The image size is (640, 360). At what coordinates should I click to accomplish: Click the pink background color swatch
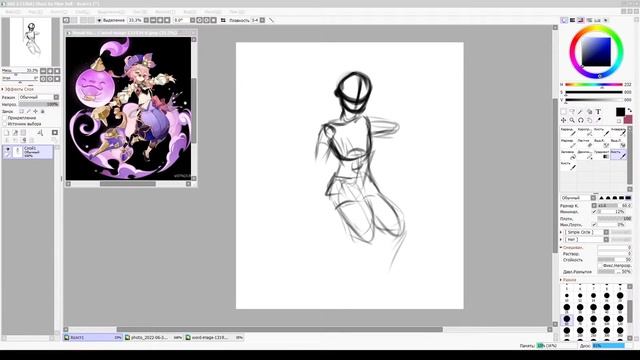(628, 119)
